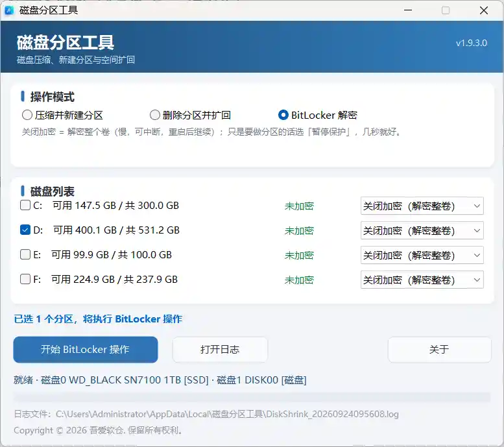Click C: 可用 147.5 GB / 共 300.0 GB text
Image resolution: width=504 pixels, height=447 pixels.
(106, 206)
